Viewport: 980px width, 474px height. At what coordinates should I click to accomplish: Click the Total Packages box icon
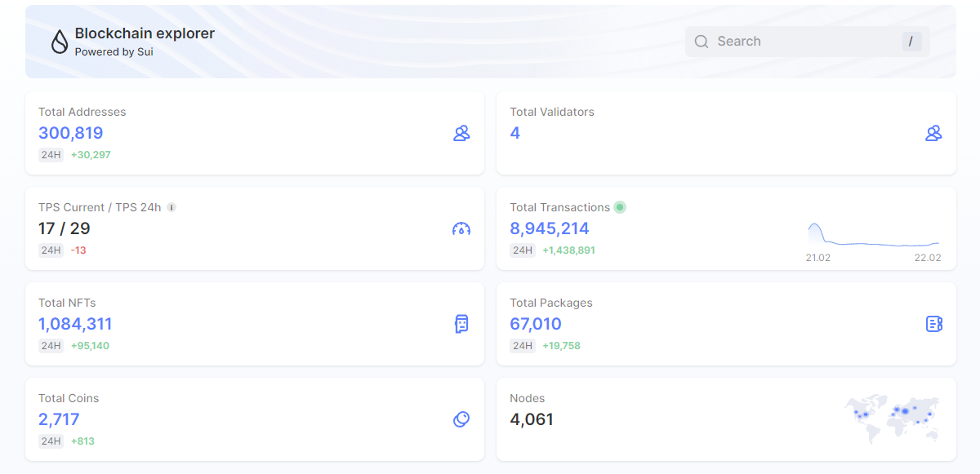933,324
